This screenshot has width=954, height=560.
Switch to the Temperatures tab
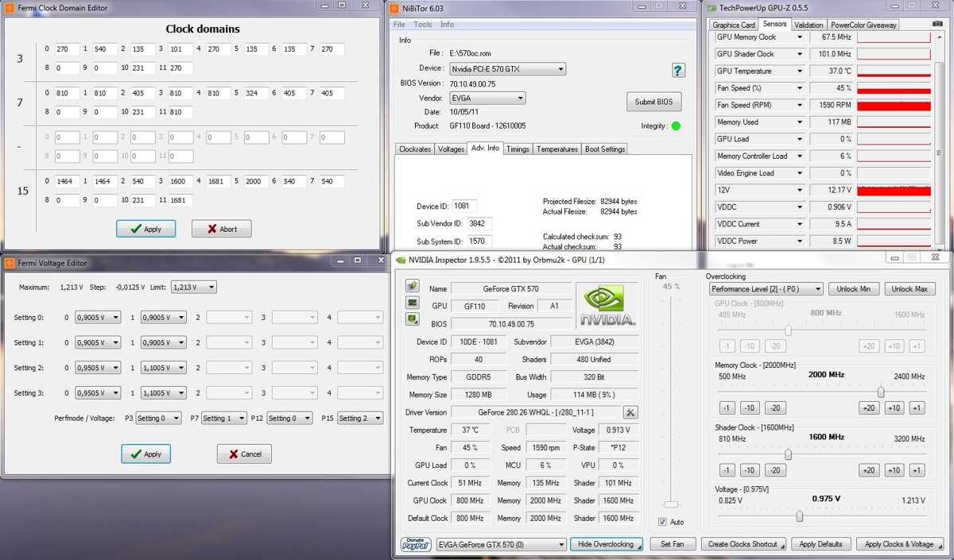click(x=557, y=149)
